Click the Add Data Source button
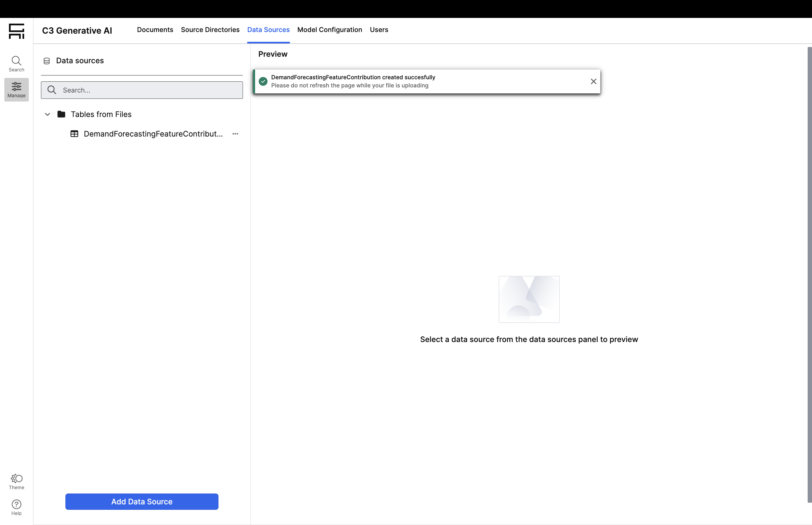 (x=142, y=501)
